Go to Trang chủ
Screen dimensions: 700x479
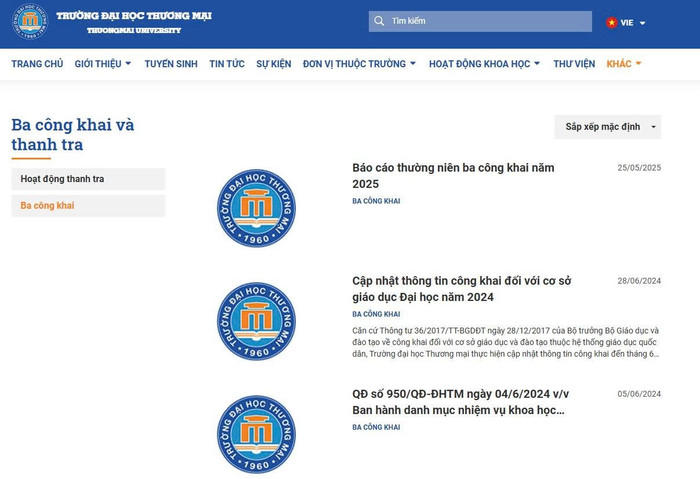tap(37, 64)
